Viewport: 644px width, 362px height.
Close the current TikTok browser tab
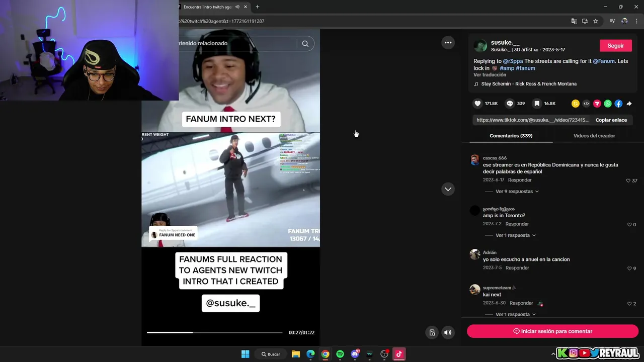[x=246, y=7]
